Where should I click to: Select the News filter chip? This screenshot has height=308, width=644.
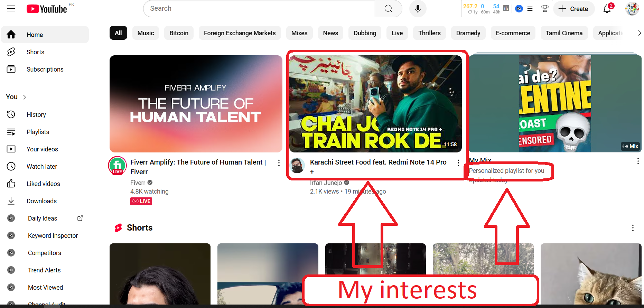[x=330, y=33]
